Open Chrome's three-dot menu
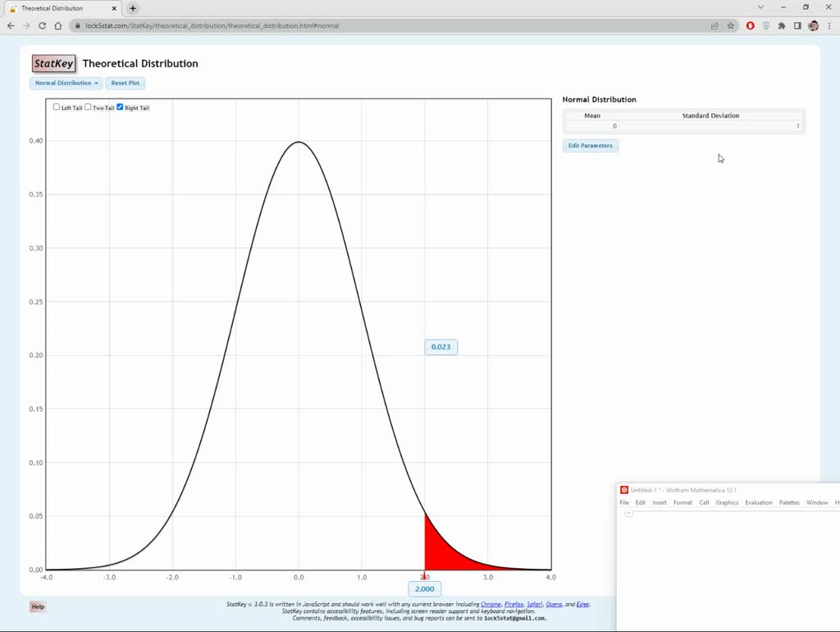This screenshot has width=840, height=632. (829, 25)
